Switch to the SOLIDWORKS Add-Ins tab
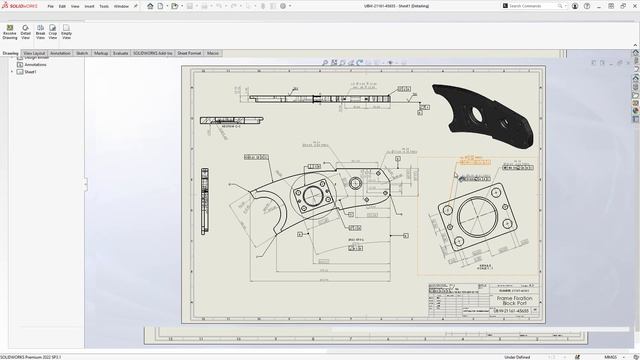Image resolution: width=640 pixels, height=360 pixels. (x=153, y=53)
